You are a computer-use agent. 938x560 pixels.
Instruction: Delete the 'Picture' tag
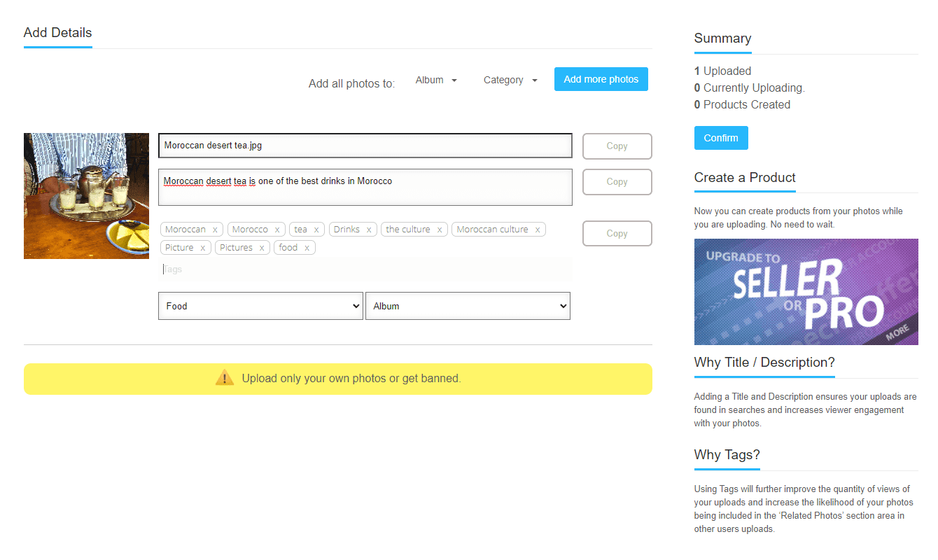[202, 248]
